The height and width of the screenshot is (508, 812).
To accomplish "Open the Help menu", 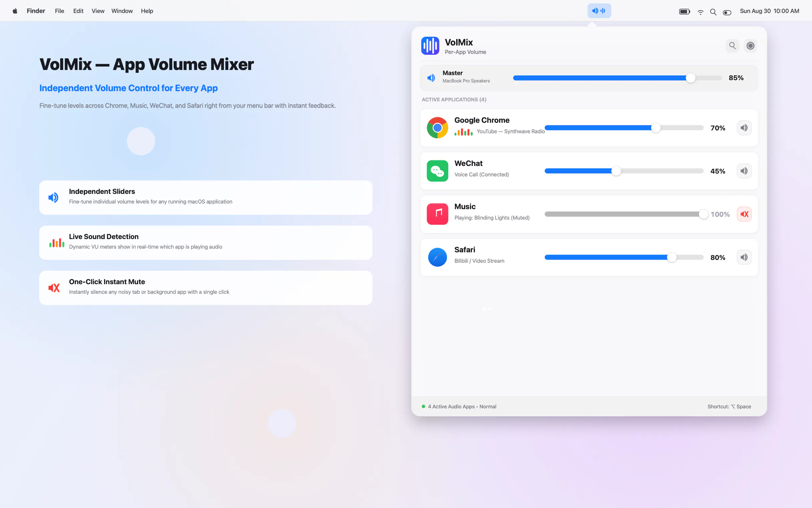I will point(147,11).
